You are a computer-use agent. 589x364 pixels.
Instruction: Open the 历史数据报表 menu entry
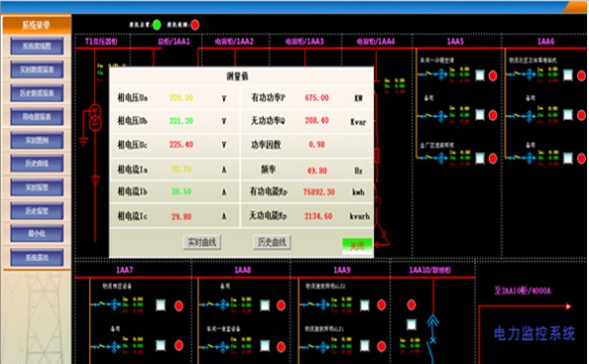coord(37,93)
